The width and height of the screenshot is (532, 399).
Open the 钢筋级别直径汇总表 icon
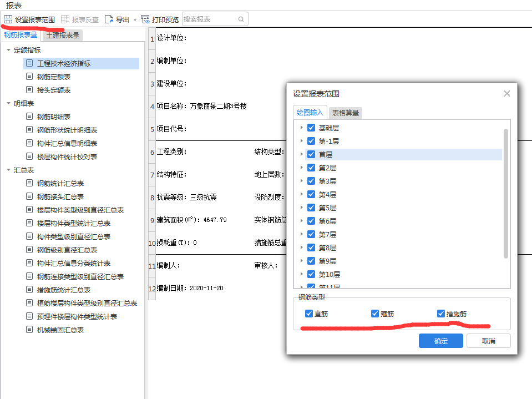[29, 249]
